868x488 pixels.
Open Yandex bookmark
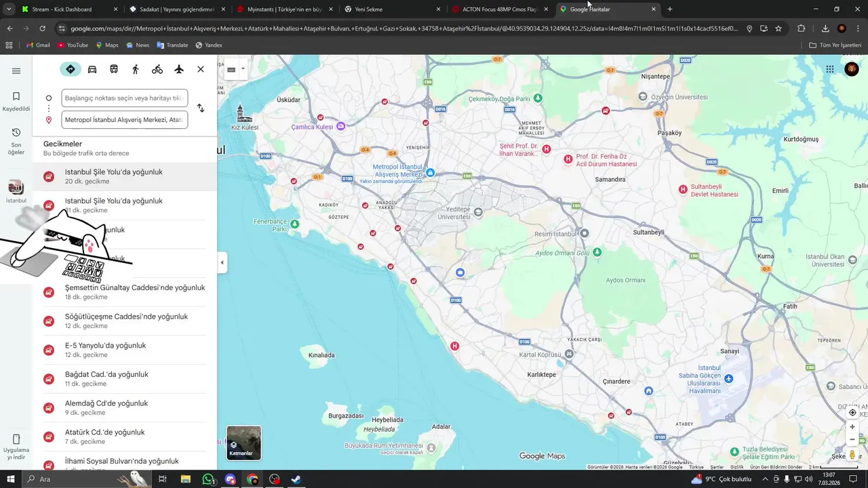[209, 45]
